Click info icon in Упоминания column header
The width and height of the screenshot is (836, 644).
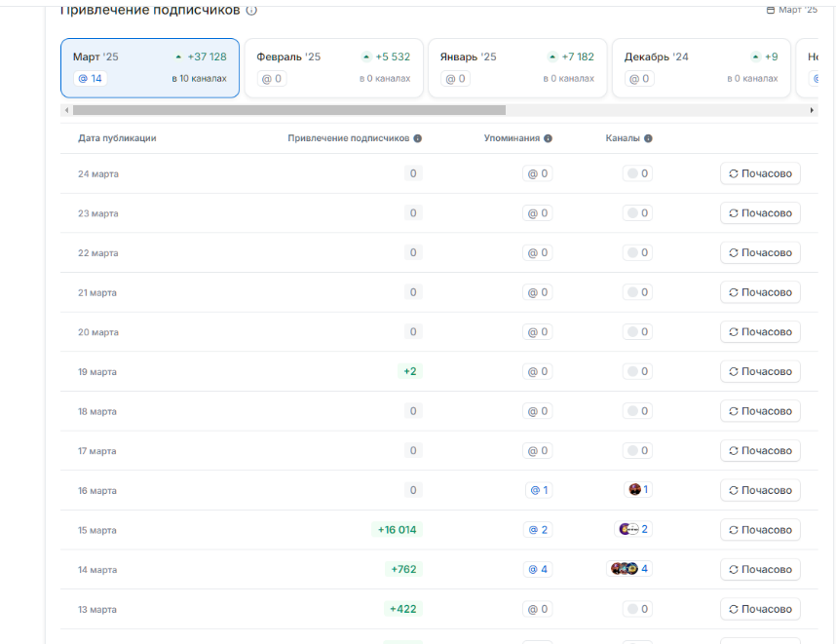tap(548, 138)
